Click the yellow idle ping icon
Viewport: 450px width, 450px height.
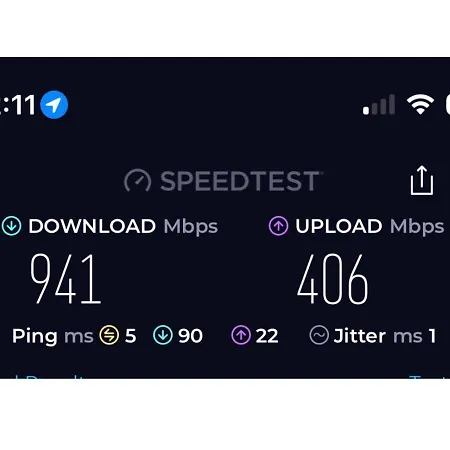pyautogui.click(x=109, y=335)
